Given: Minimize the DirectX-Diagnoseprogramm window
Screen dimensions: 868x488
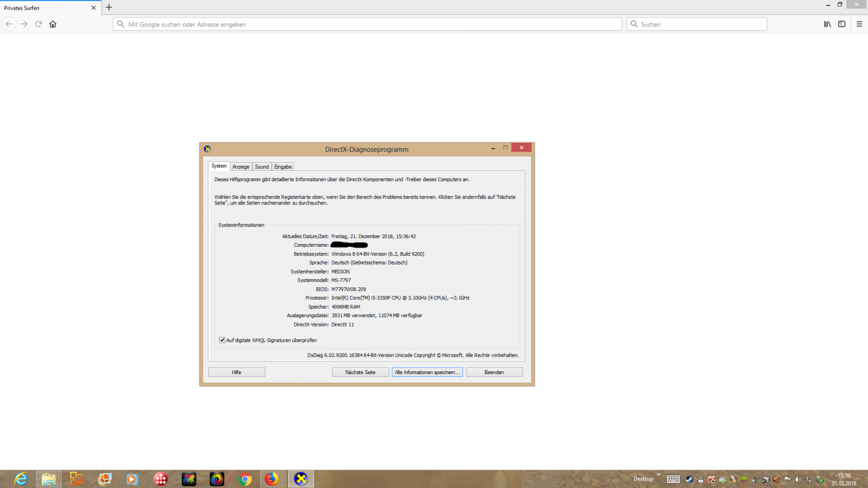Looking at the screenshot, I should pos(493,148).
